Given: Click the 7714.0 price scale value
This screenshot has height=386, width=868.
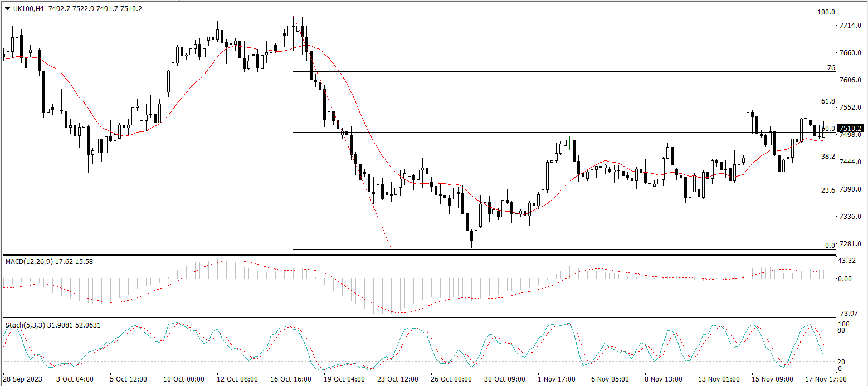Looking at the screenshot, I should click(850, 26).
